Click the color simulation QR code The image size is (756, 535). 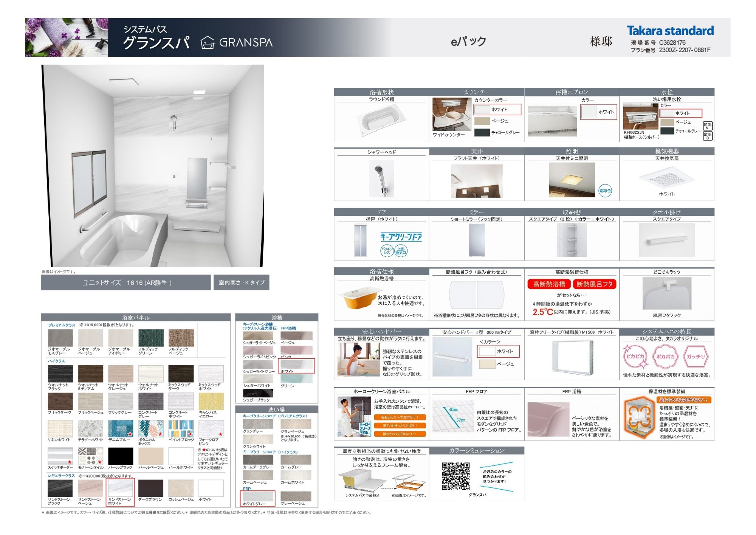[456, 476]
